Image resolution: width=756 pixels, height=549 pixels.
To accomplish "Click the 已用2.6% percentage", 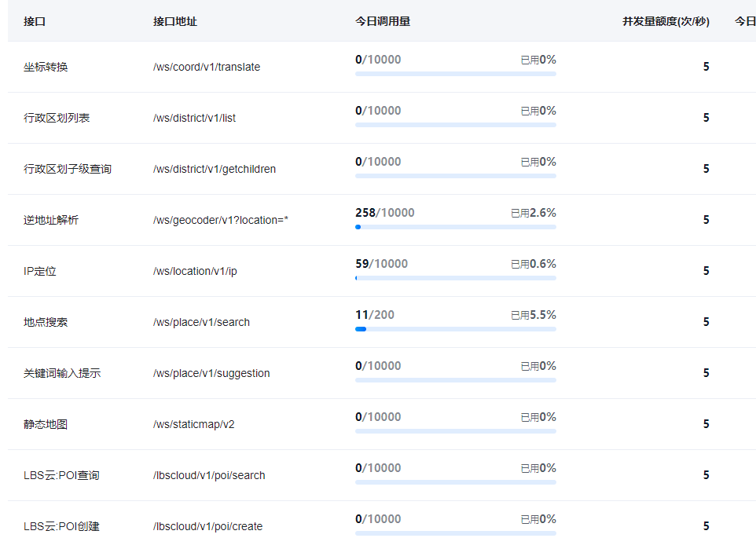I will click(x=534, y=213).
